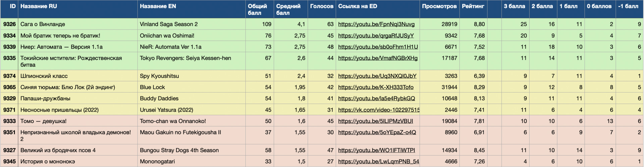Open the Urusei Yatsura vk.com video link
Screen dimensions: 644x167
tap(379, 110)
